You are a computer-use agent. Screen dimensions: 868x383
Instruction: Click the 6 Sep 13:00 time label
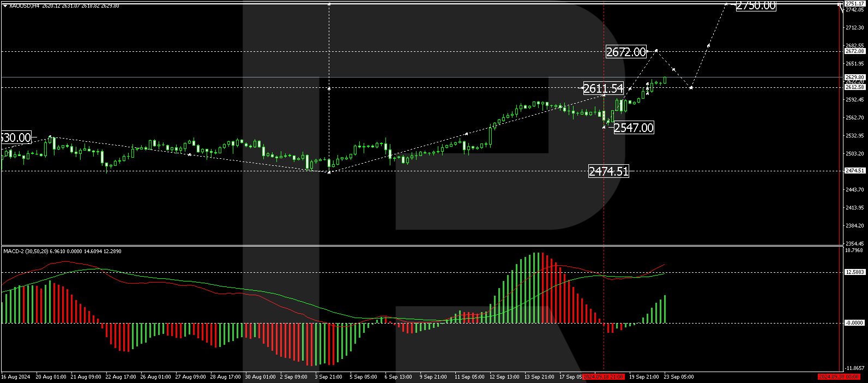[398, 377]
